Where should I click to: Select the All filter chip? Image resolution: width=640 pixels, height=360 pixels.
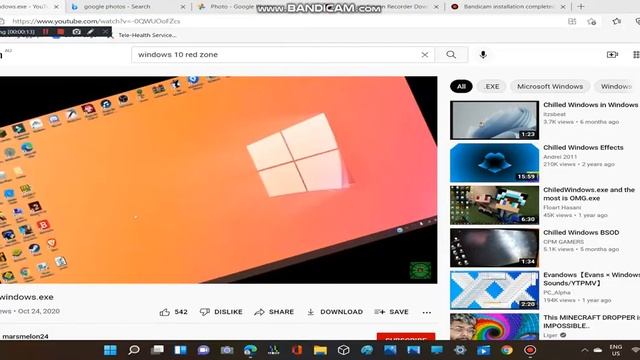pyautogui.click(x=461, y=87)
